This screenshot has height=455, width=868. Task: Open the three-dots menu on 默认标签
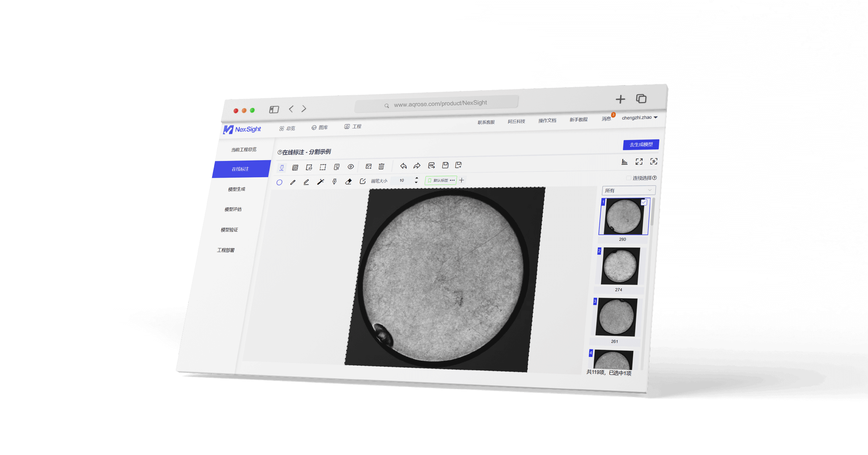click(452, 180)
